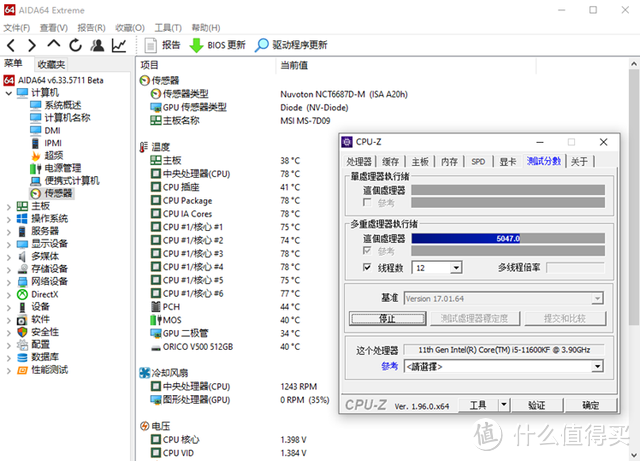The width and height of the screenshot is (640, 461).
Task: Go back with the left arrow toolbar icon
Action: click(11, 45)
